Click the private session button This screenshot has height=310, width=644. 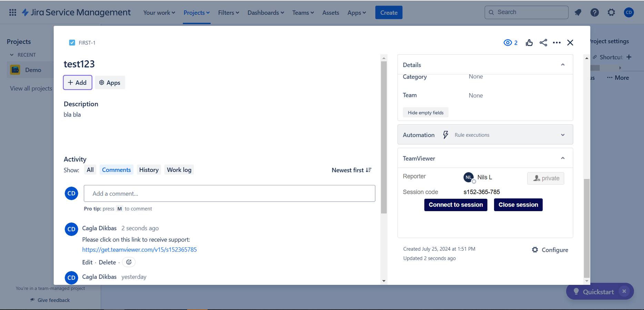point(546,178)
